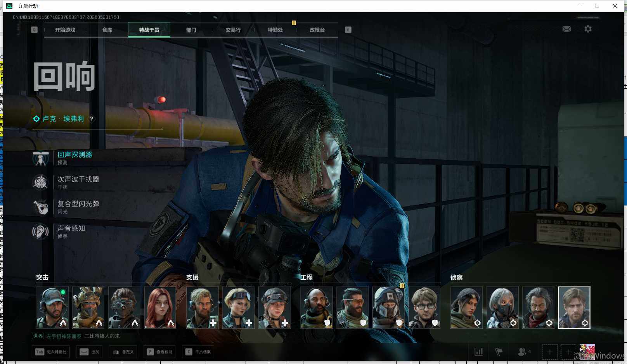
Task: Click the 三角洲行动 app icon in title bar
Action: point(9,6)
